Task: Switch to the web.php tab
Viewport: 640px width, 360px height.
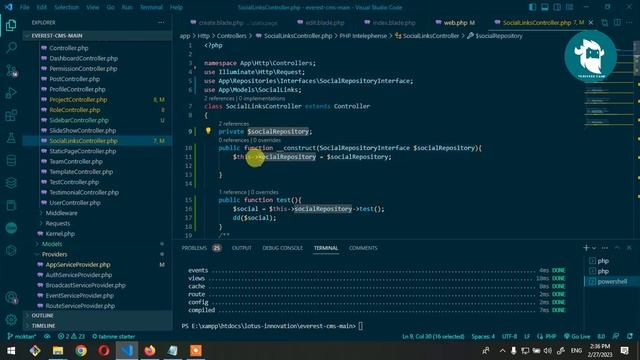Action: click(x=455, y=22)
